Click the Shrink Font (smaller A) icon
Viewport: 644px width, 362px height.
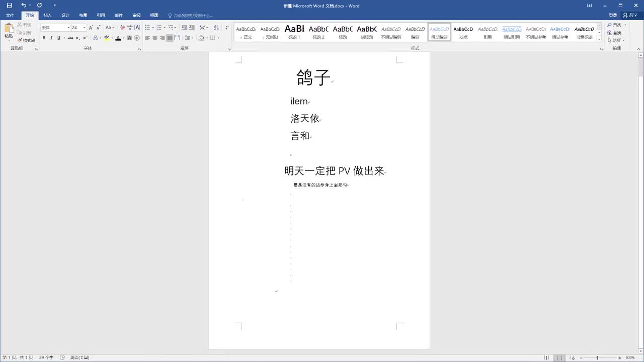(x=98, y=28)
